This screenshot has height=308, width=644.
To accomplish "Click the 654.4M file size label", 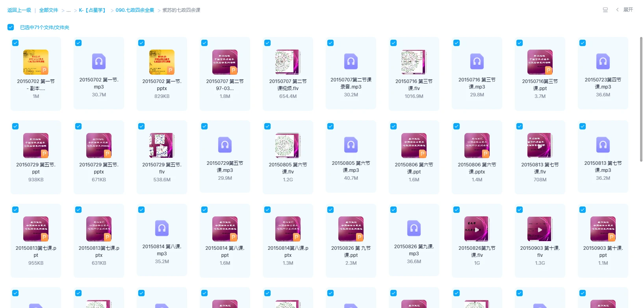I will tap(288, 96).
